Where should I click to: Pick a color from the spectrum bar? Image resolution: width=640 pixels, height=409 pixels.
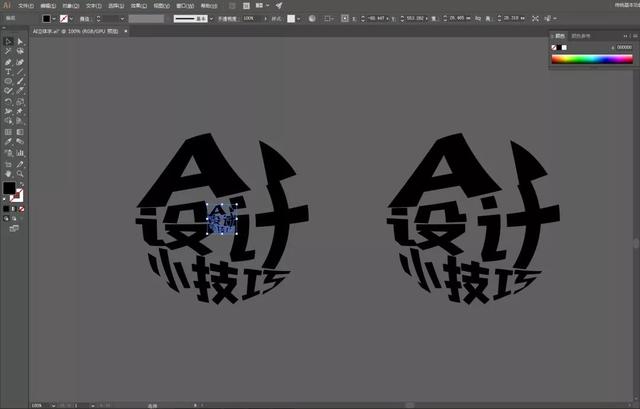click(x=592, y=59)
